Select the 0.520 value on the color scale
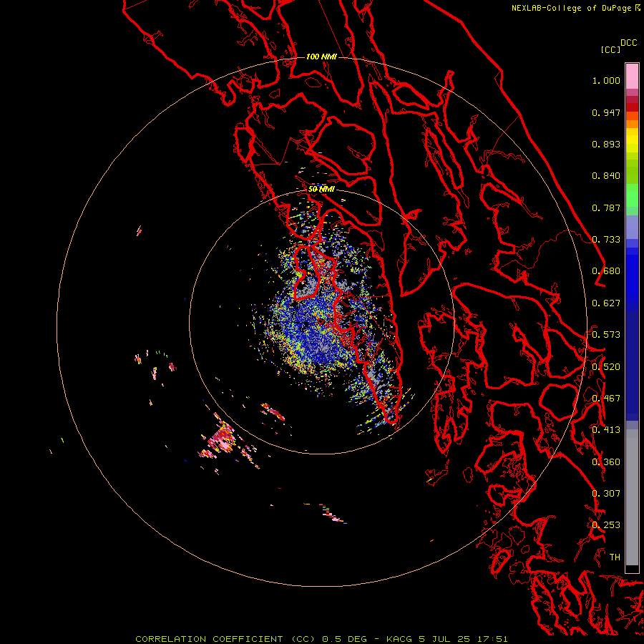The image size is (644, 644). 606,367
